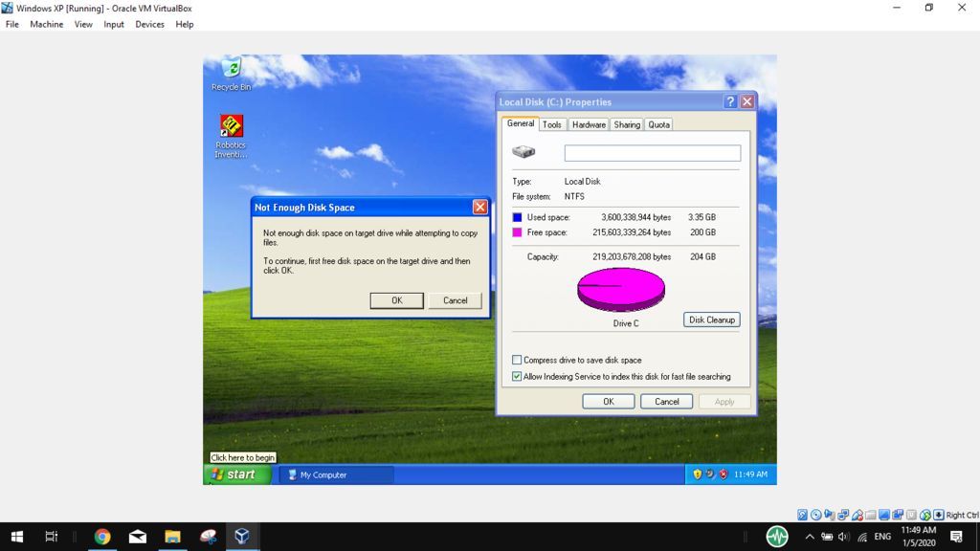
Task: Open VirtualBox Machine menu
Action: click(46, 24)
